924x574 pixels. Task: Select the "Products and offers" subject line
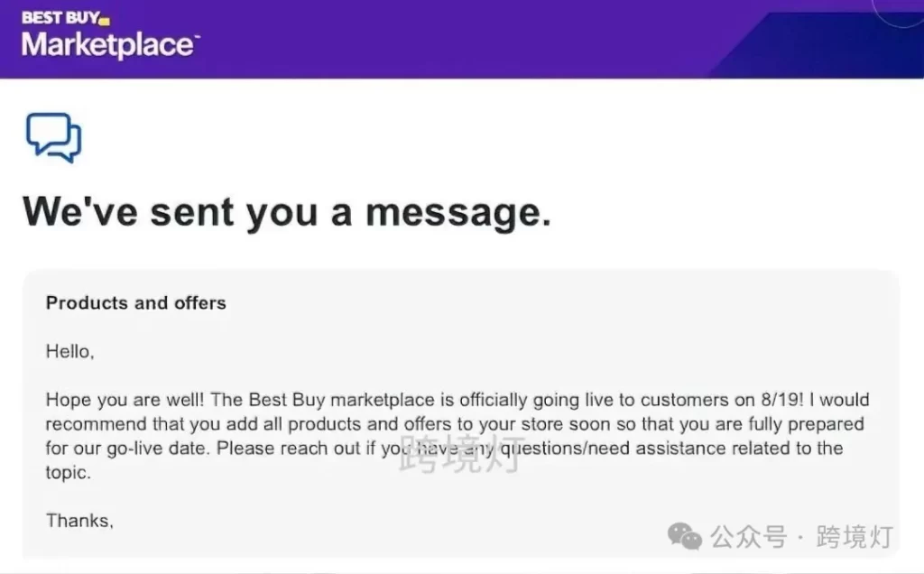[136, 303]
